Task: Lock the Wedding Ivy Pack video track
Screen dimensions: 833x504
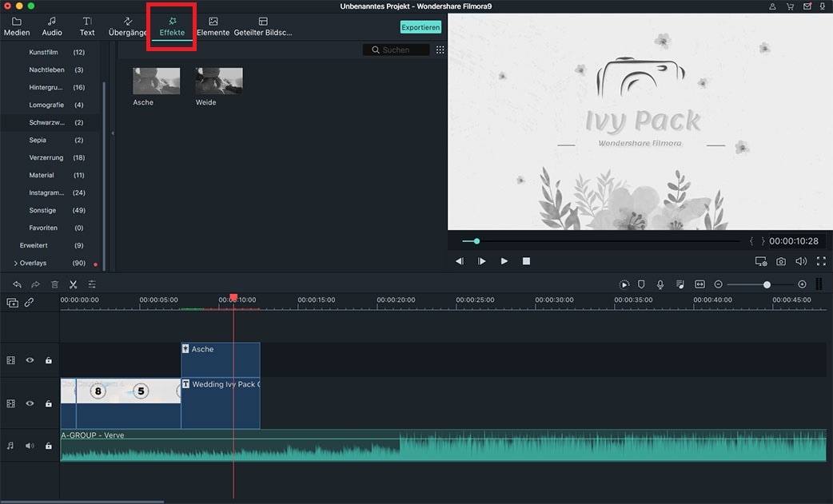Action: tap(48, 403)
